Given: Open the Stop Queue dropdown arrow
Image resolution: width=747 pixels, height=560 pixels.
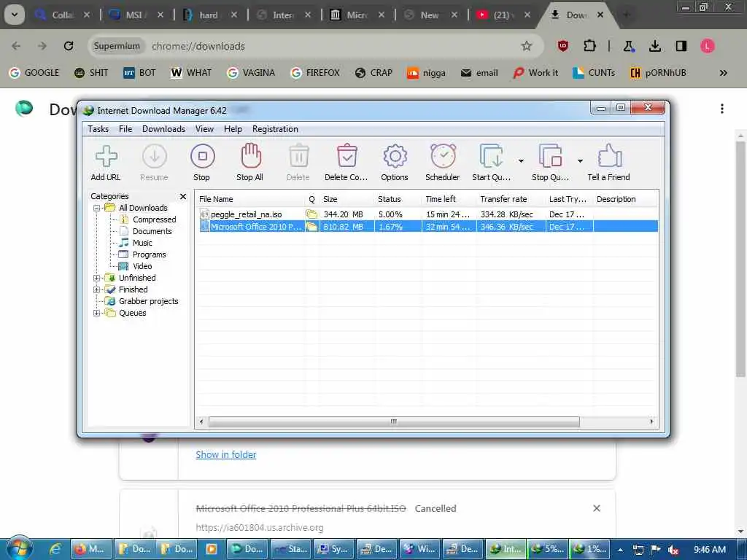Looking at the screenshot, I should (580, 161).
